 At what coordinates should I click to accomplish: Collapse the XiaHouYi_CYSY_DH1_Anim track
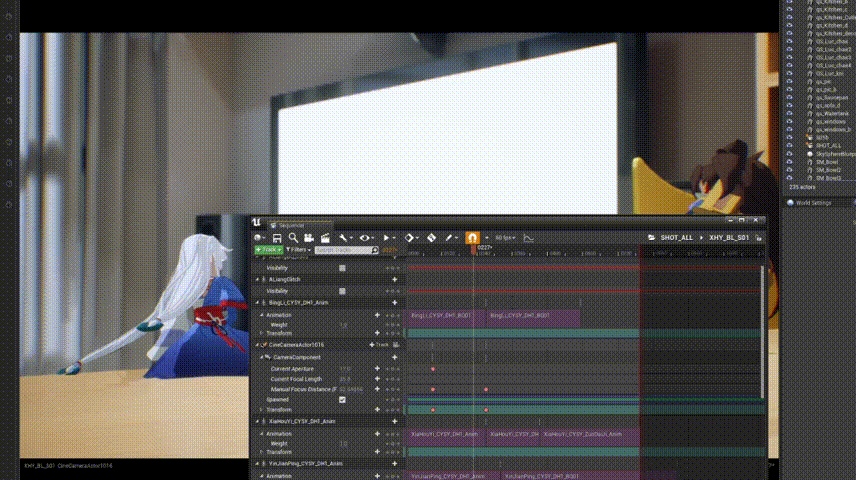coord(258,422)
